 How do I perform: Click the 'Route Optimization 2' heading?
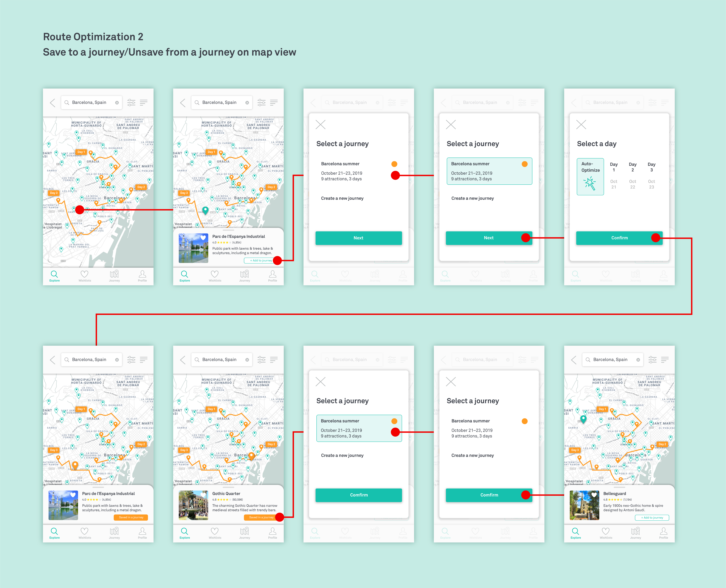[93, 37]
